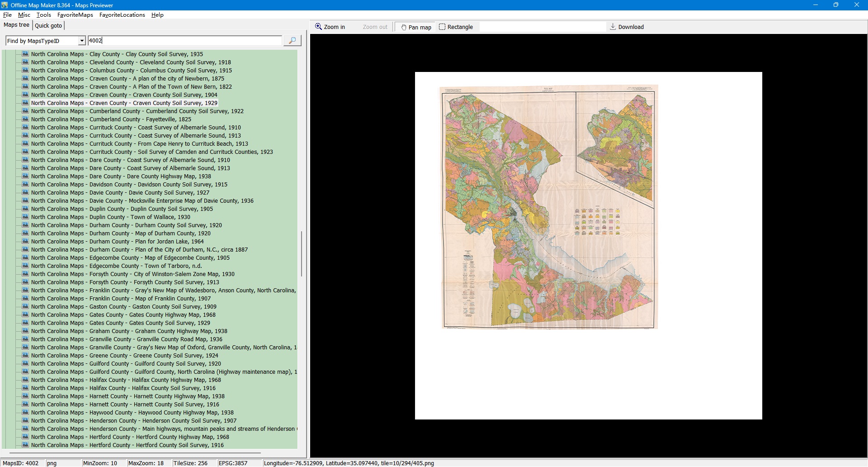The image size is (868, 467).
Task: Click the soil survey map preview image
Action: (548, 207)
